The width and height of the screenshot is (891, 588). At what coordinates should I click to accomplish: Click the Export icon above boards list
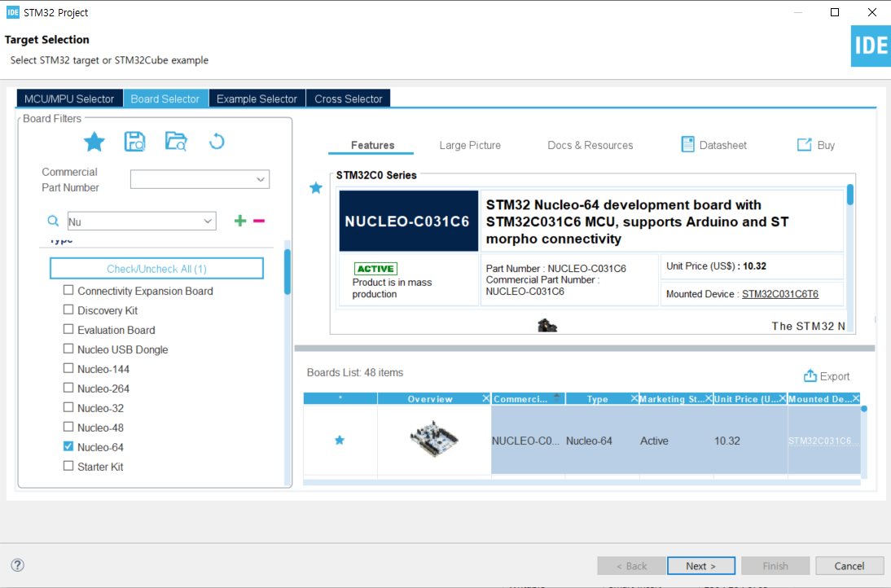click(810, 375)
